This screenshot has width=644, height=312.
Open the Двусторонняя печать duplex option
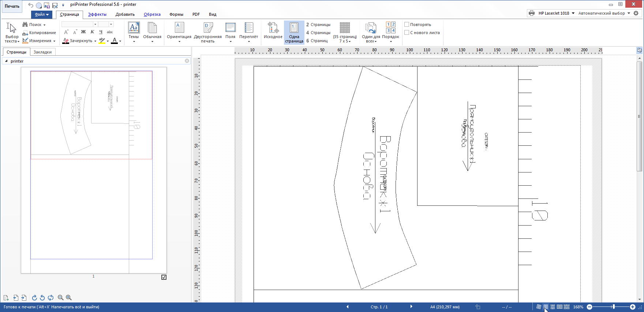(207, 28)
